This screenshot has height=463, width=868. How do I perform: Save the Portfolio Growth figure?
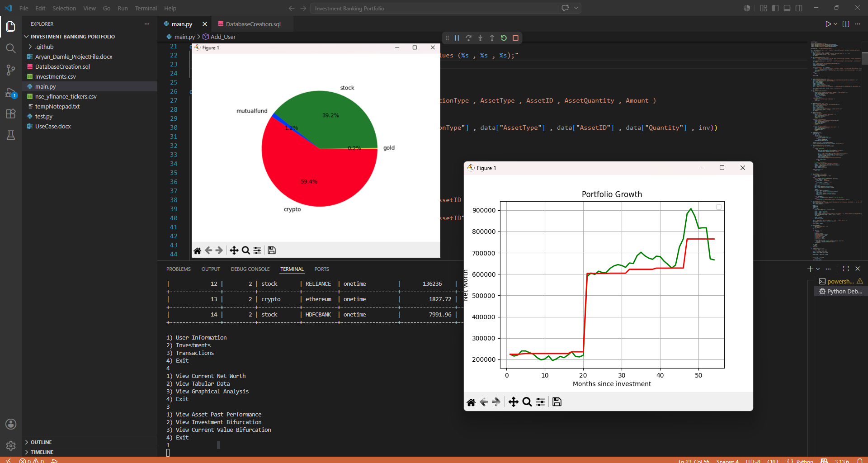click(557, 402)
